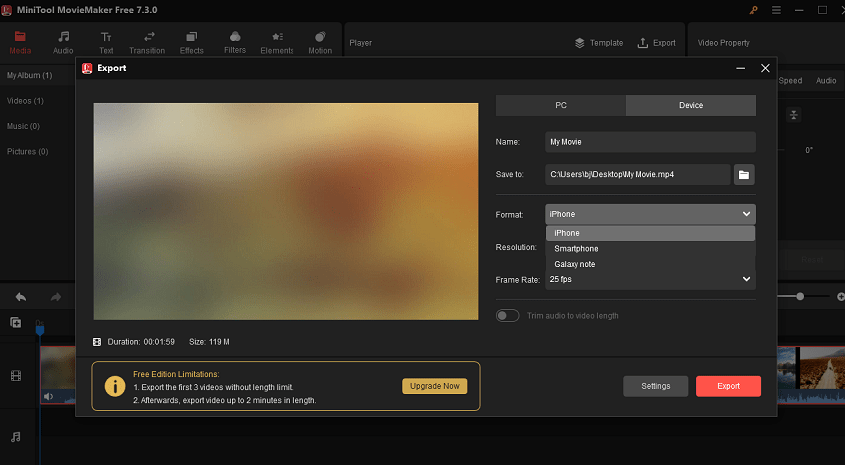
Task: Click the video track film icon
Action: (16, 376)
